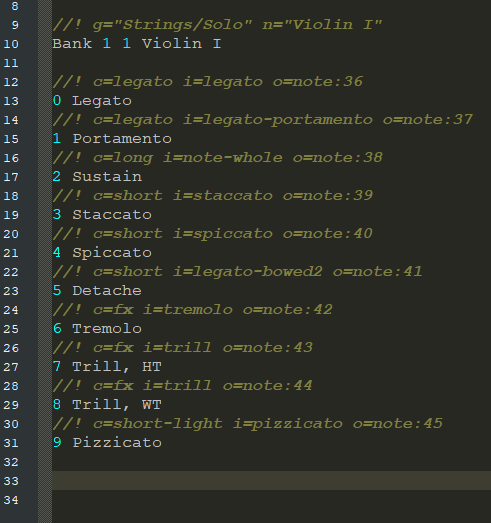491x523 pixels.
Task: Click the Detache entry on line 23
Action: click(107, 291)
